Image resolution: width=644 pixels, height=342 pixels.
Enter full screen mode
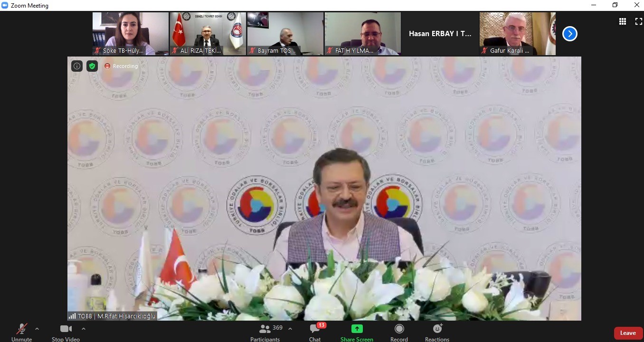coord(638,21)
